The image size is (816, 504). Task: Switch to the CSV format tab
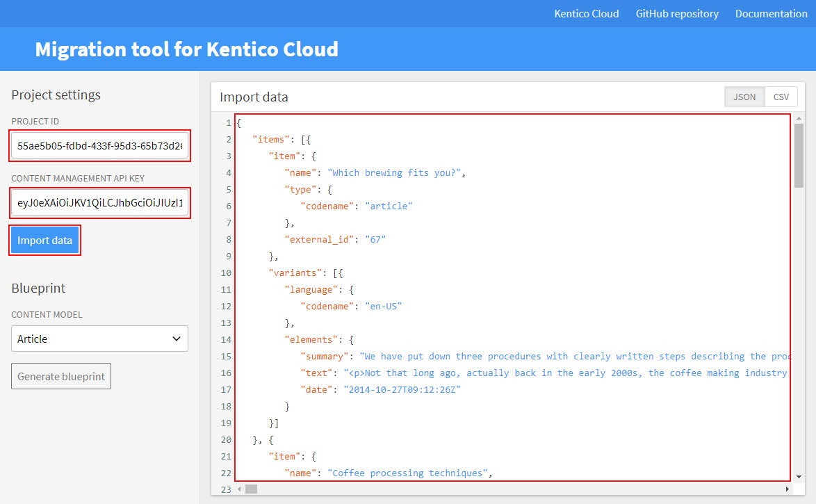[x=781, y=97]
